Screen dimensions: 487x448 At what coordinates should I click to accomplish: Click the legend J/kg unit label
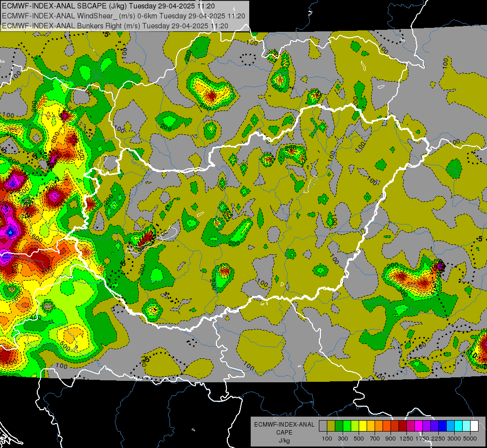click(x=285, y=441)
